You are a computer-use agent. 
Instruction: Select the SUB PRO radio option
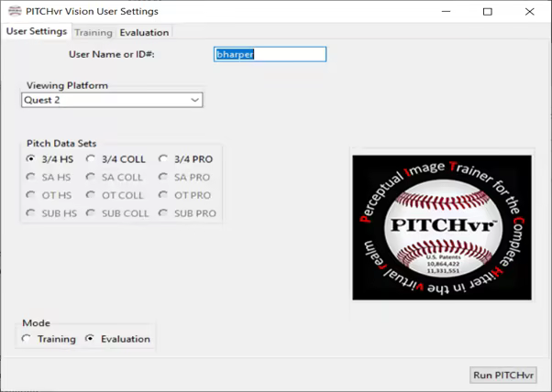(x=163, y=213)
